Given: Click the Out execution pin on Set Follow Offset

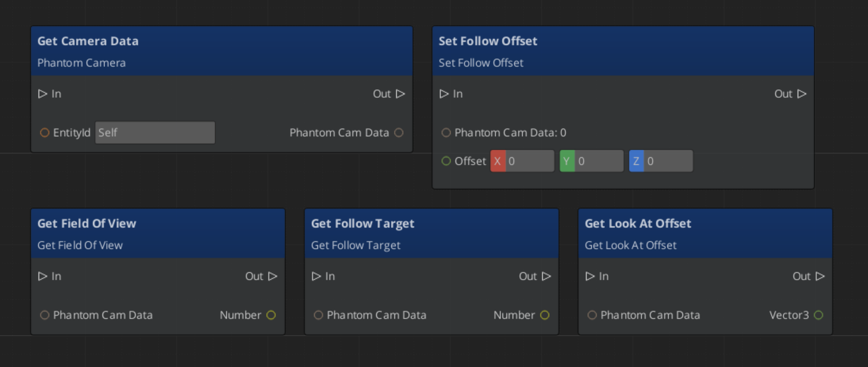Looking at the screenshot, I should click(802, 94).
